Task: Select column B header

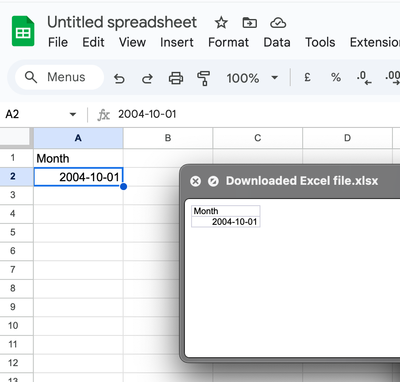Action: [168, 138]
